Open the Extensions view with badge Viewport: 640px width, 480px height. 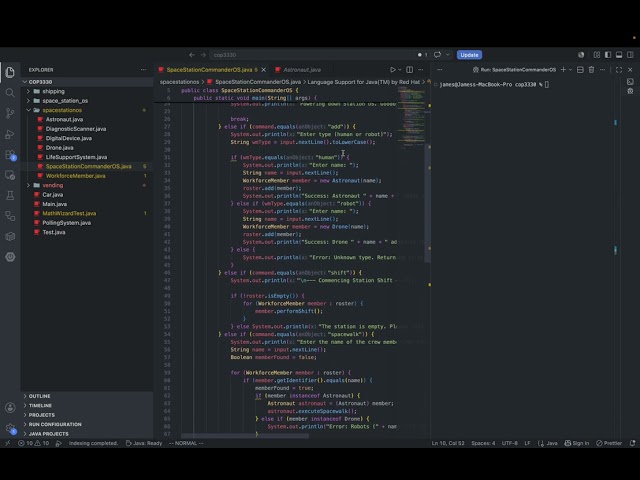pyautogui.click(x=10, y=155)
